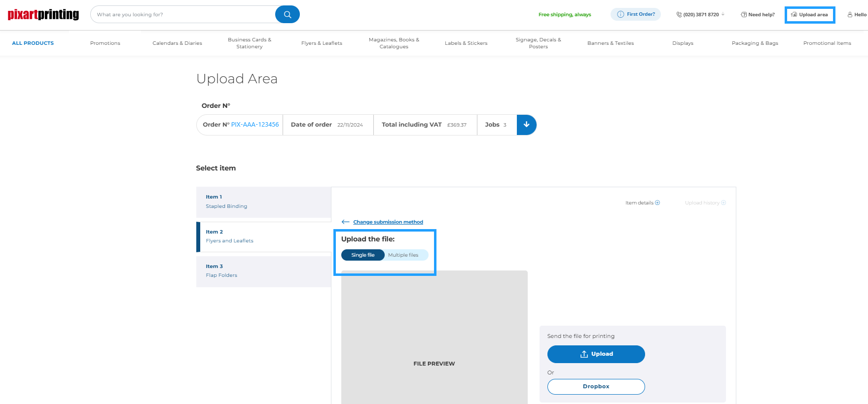
Task: Open the ALL PRODUCTS menu
Action: [33, 43]
